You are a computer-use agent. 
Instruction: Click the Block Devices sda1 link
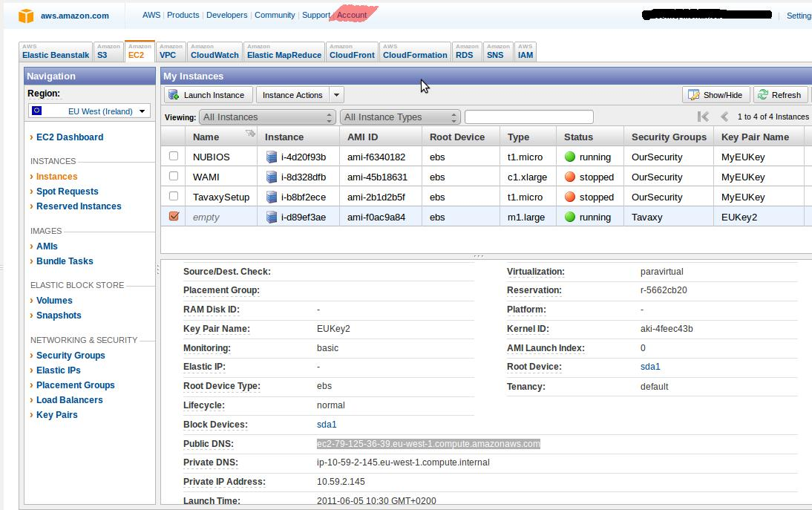pyautogui.click(x=327, y=425)
